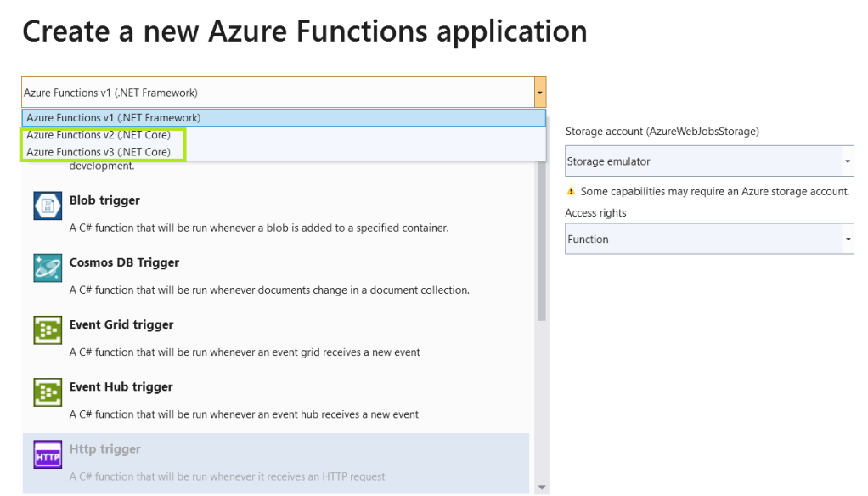Click the purple HTTP trigger icon
The width and height of the screenshot is (868, 496).
coord(48,454)
